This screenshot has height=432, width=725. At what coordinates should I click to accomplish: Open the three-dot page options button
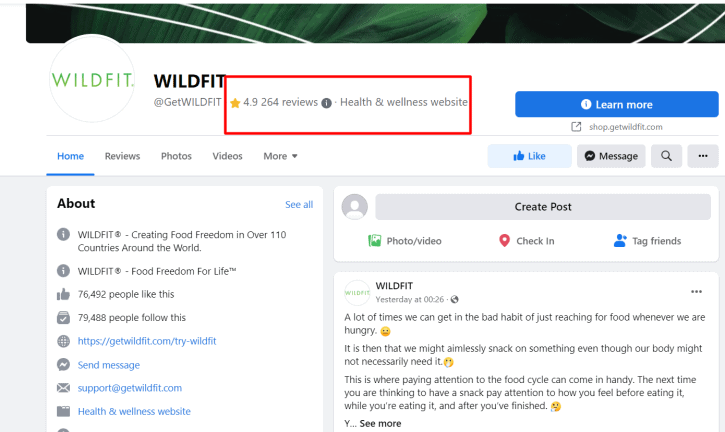[x=703, y=156]
